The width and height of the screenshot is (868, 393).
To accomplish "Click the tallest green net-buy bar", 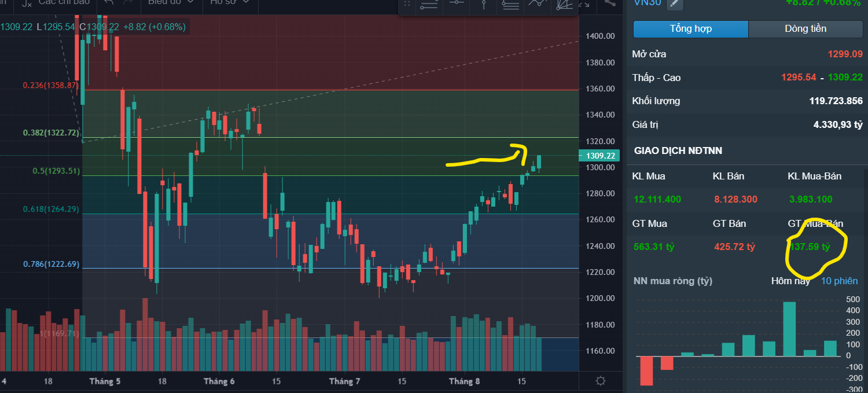I will pos(789,329).
